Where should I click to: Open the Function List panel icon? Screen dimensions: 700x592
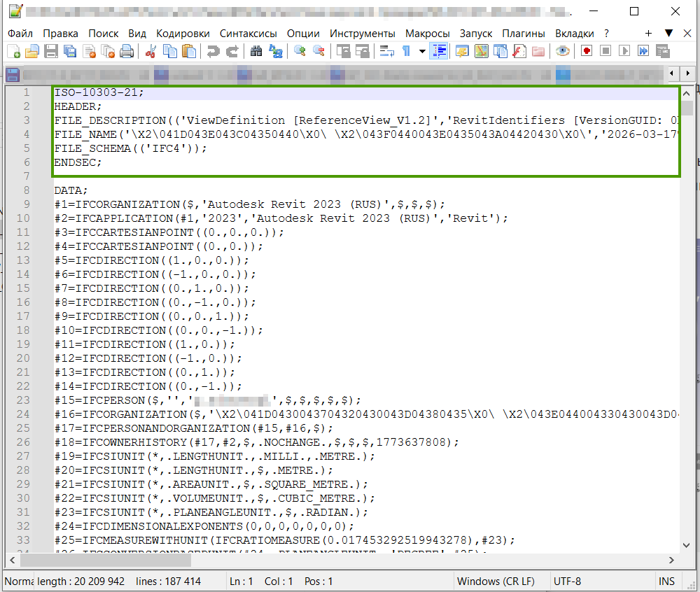click(519, 52)
